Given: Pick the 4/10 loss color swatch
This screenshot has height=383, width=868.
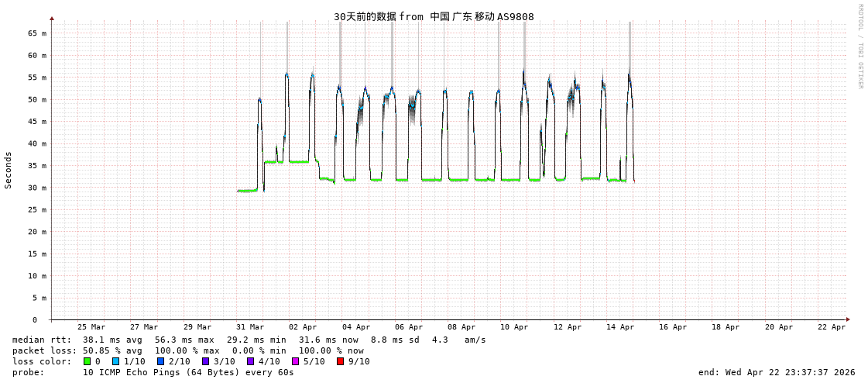Looking at the screenshot, I should pos(251,361).
